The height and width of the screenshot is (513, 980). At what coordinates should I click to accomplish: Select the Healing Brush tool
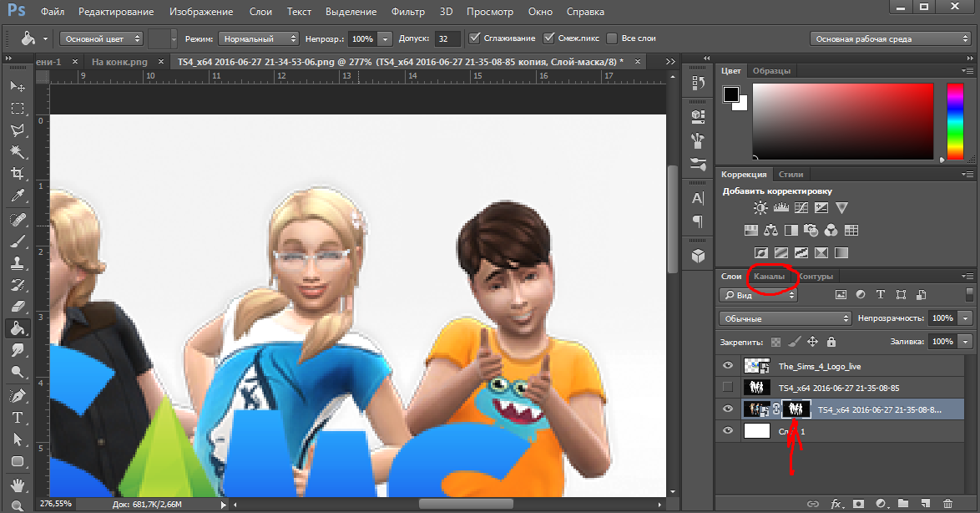[x=18, y=220]
